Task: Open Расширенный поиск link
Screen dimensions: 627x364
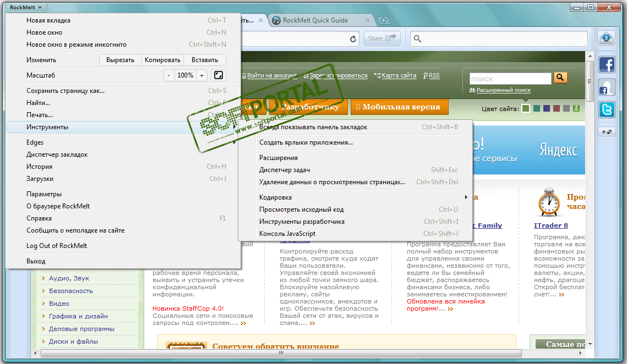Action: pyautogui.click(x=504, y=90)
